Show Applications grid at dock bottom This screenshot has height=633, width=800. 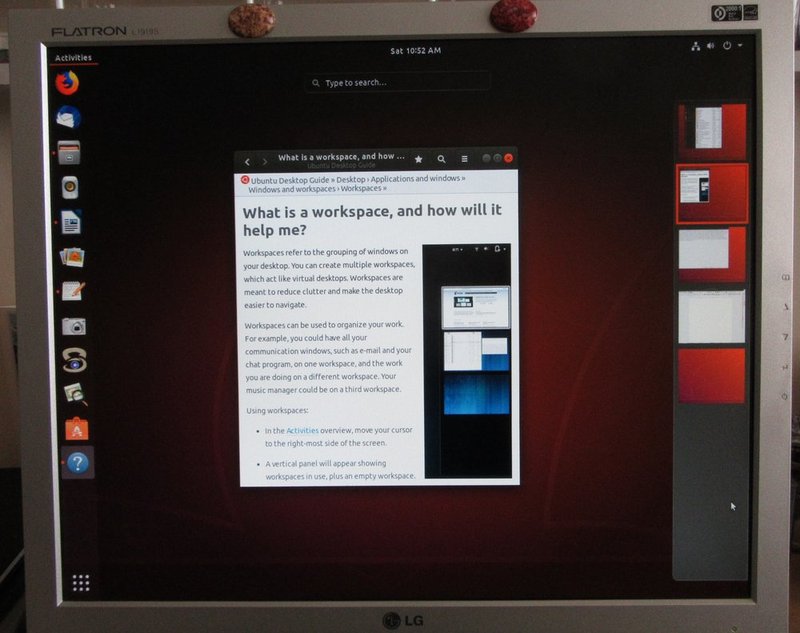coord(82,582)
